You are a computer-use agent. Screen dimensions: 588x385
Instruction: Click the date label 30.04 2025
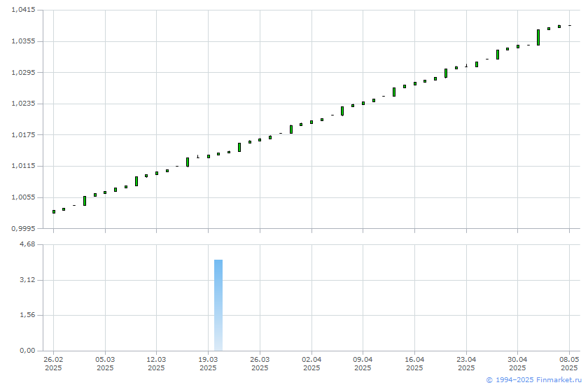click(x=517, y=363)
